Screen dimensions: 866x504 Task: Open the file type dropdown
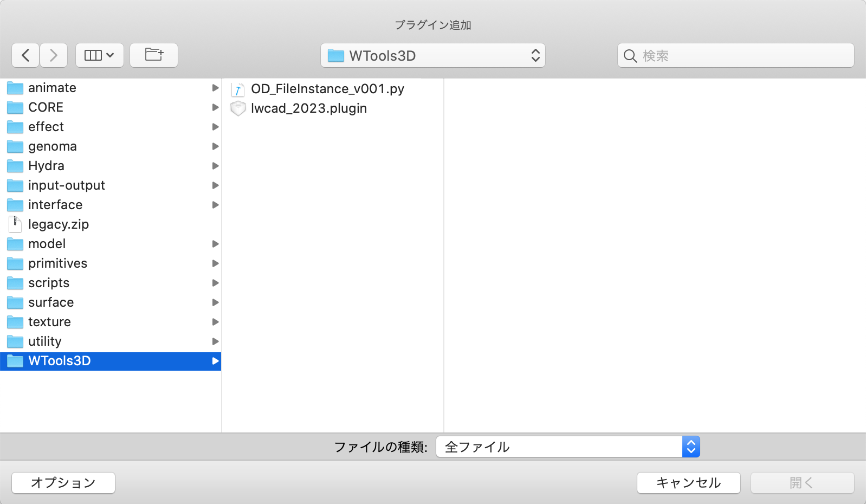(567, 447)
